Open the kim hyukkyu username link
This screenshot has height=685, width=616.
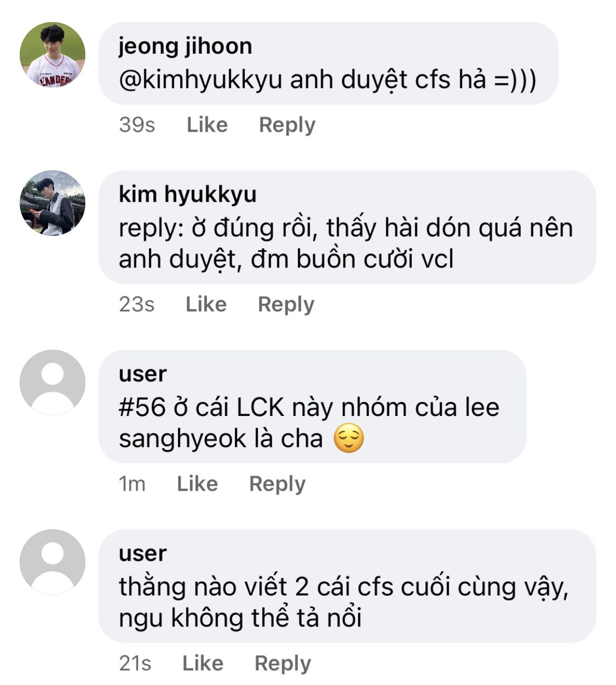187,195
